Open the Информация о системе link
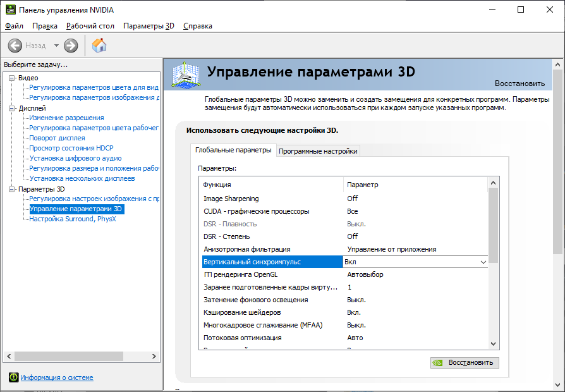The image size is (565, 392). pos(57,377)
